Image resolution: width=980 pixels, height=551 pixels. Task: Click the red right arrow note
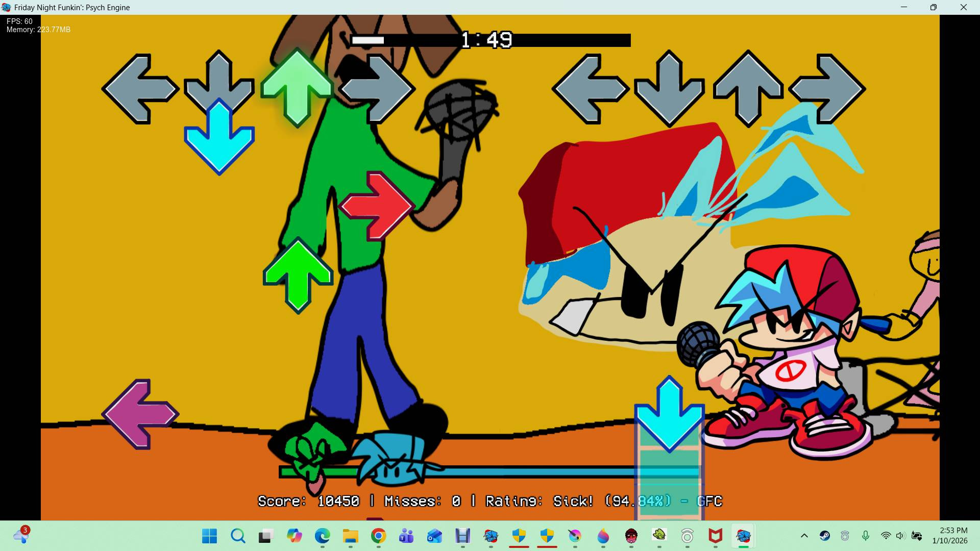click(x=377, y=206)
